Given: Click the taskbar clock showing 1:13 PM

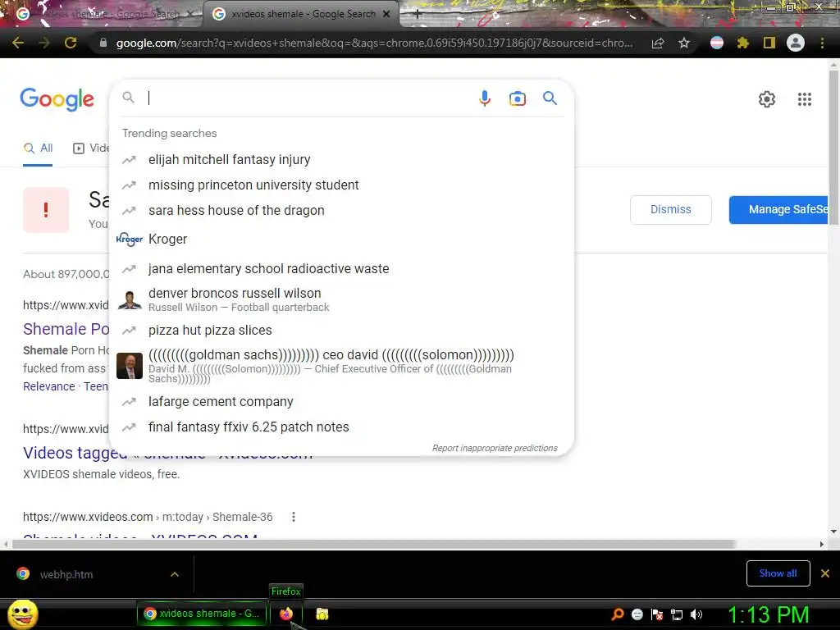Looking at the screenshot, I should (x=768, y=614).
